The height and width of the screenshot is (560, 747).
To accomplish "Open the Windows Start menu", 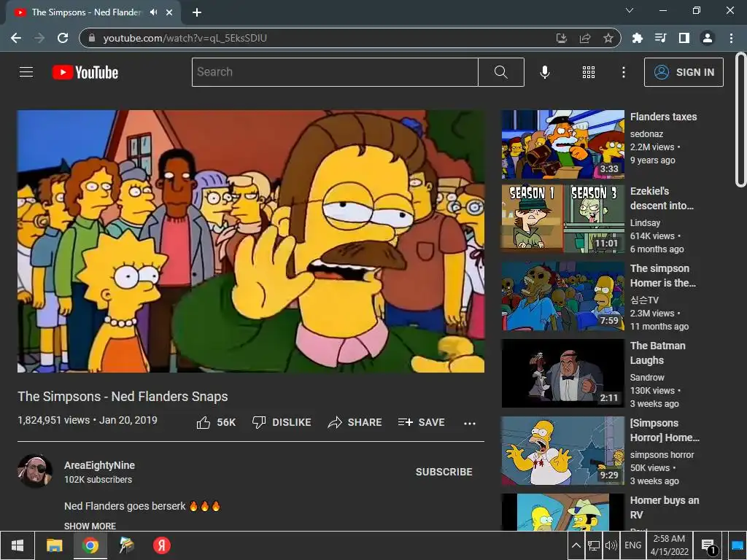I will click(x=18, y=545).
